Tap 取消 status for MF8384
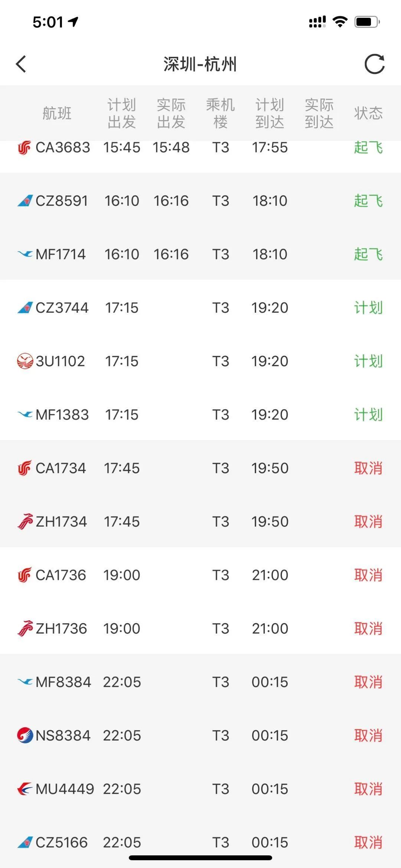 point(368,682)
